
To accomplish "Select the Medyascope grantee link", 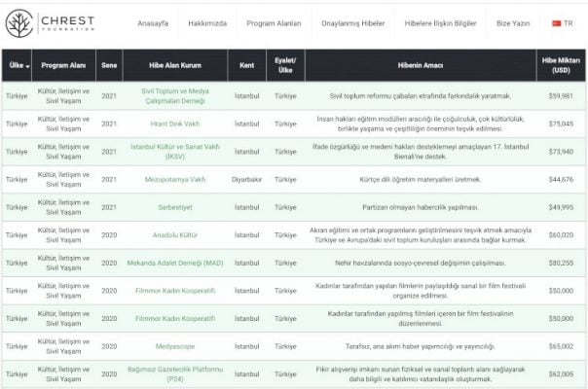I will click(176, 345).
